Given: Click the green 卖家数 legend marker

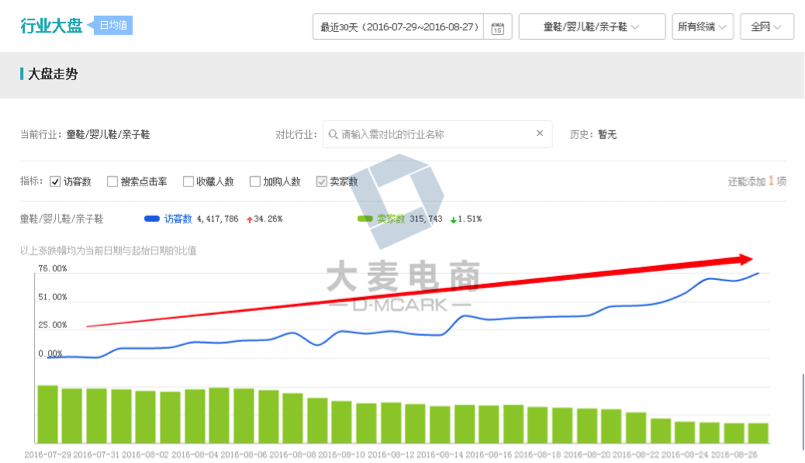Looking at the screenshot, I should point(365,218).
